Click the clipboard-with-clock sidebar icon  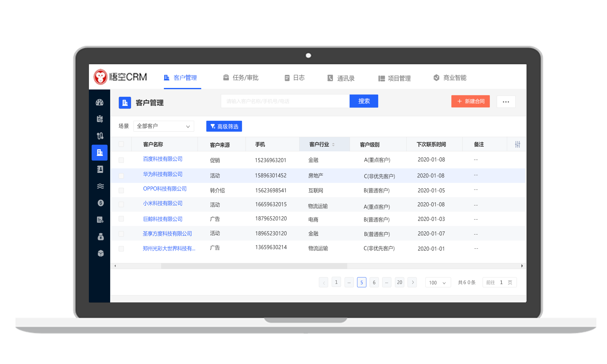(100, 119)
